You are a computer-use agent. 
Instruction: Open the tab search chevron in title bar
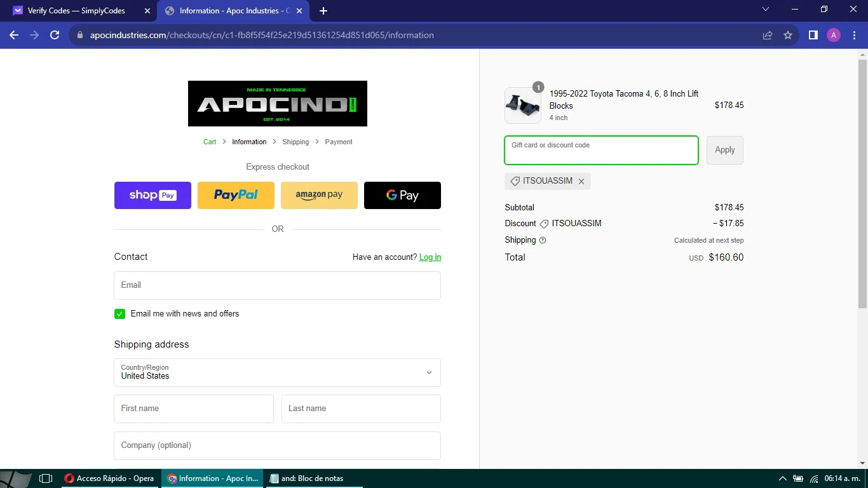pyautogui.click(x=766, y=10)
